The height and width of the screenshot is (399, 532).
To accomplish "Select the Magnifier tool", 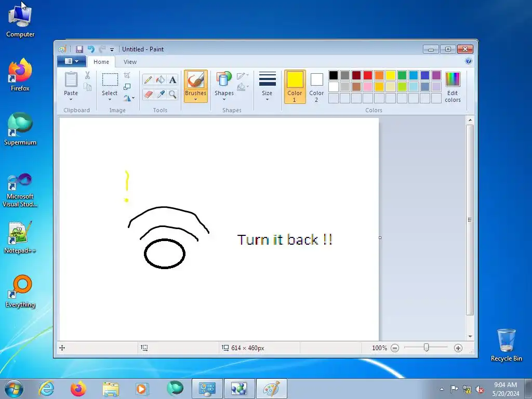I will (x=172, y=94).
